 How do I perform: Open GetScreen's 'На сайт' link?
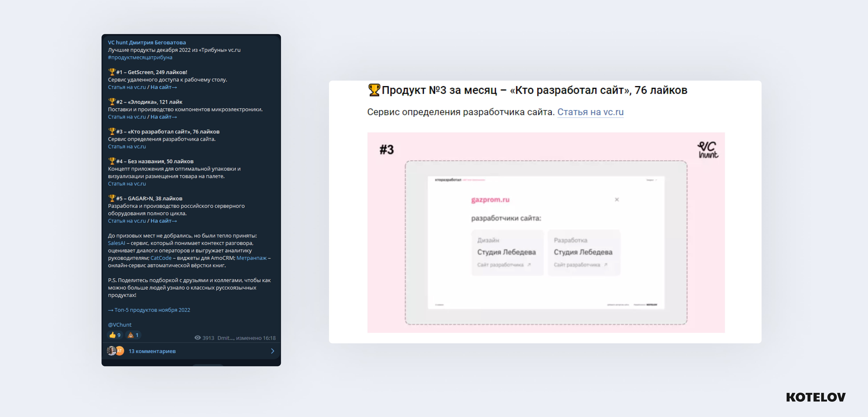pos(163,87)
